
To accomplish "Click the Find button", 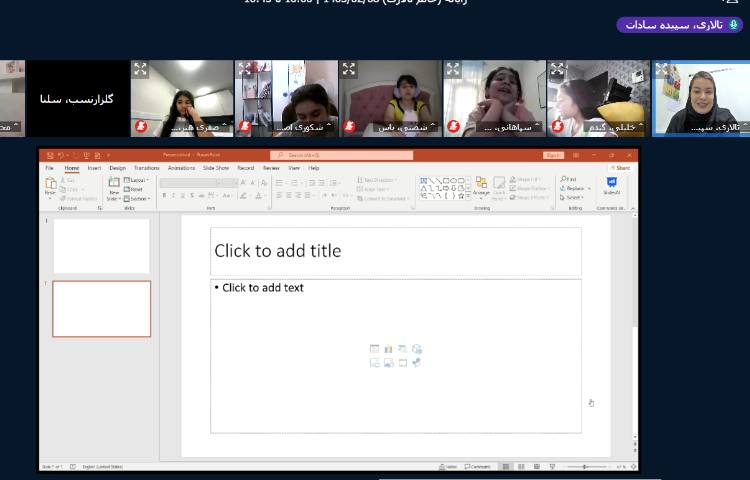I will (568, 179).
